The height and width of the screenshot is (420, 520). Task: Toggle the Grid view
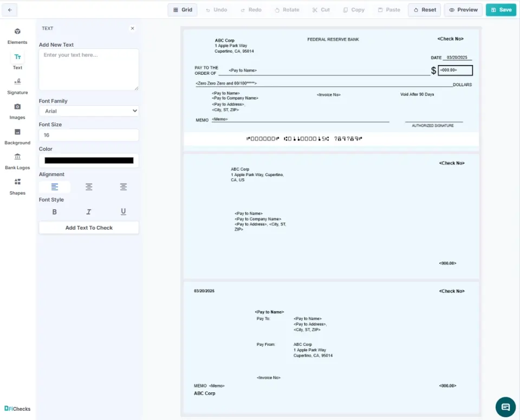pos(183,10)
